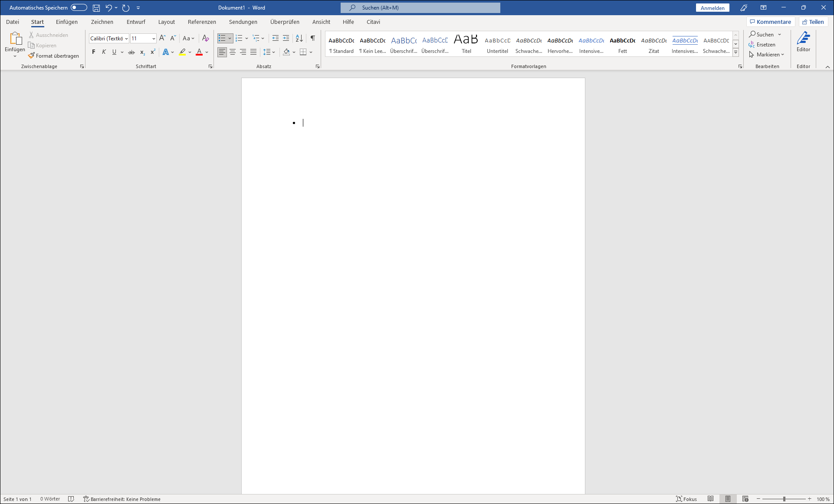Open the font size dropdown
The image size is (834, 504).
pyautogui.click(x=154, y=39)
